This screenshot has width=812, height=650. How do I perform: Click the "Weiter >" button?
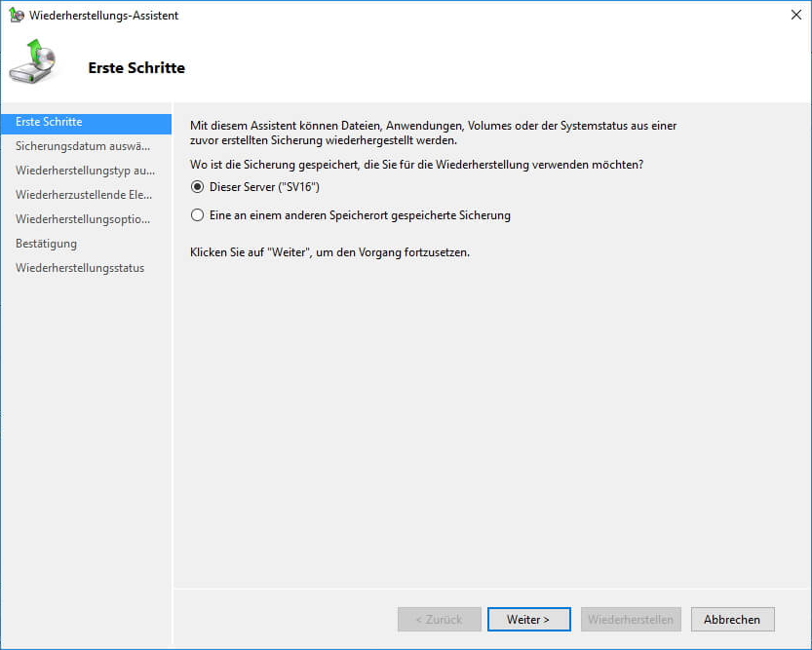point(528,620)
